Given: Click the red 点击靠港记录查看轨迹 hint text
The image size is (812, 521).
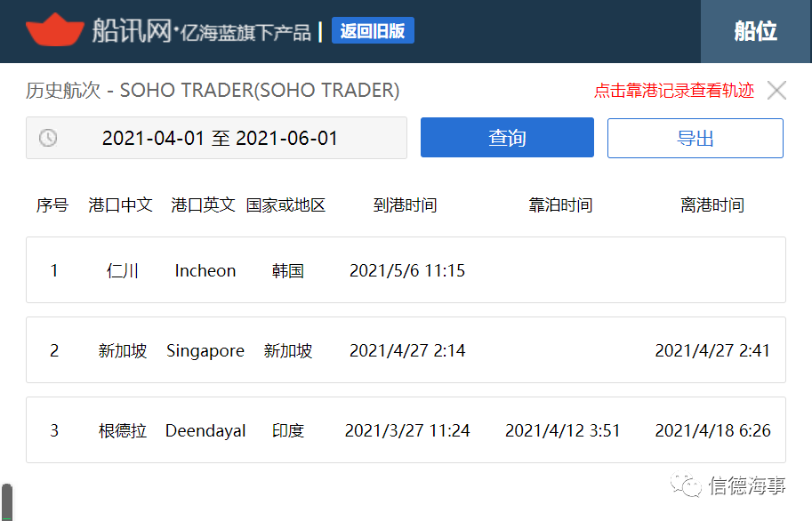Looking at the screenshot, I should [674, 91].
